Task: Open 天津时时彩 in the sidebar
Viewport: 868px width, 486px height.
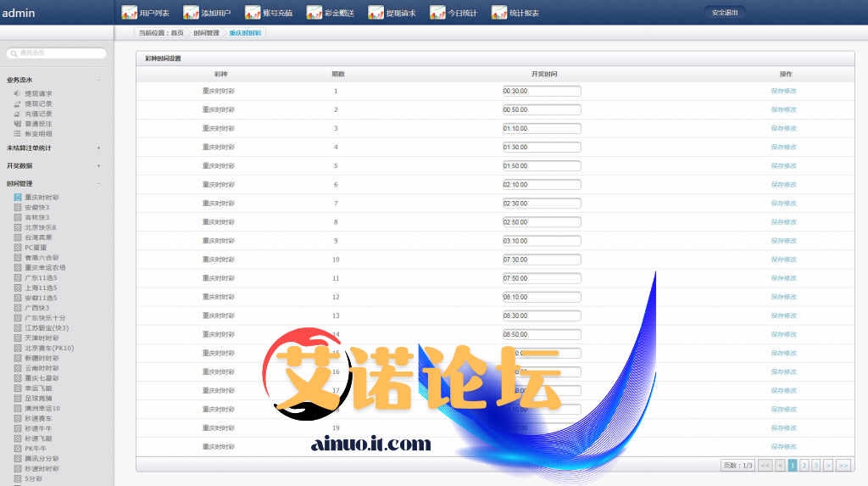Action: (x=42, y=338)
